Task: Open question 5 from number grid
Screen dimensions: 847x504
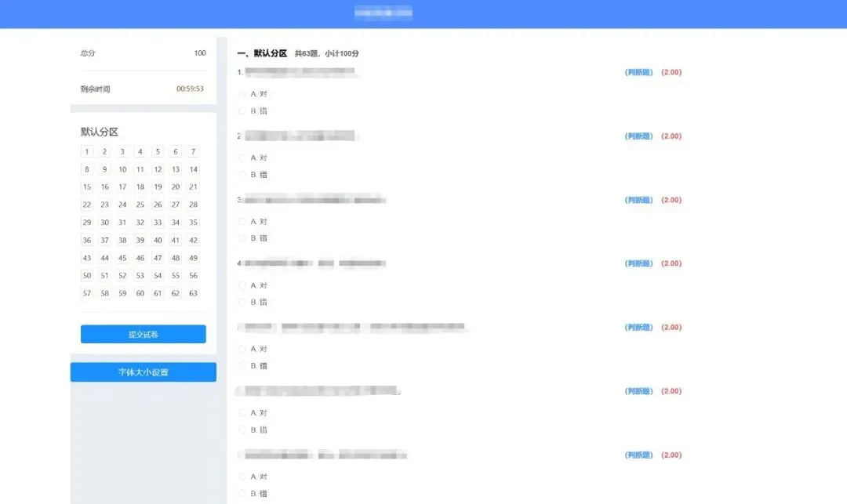Action: click(158, 151)
